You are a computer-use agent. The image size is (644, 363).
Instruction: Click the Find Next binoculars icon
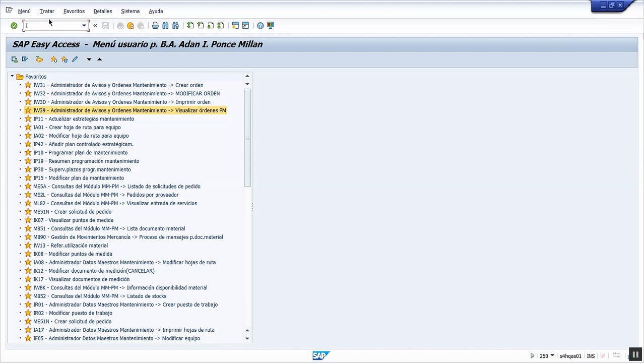coord(175,26)
